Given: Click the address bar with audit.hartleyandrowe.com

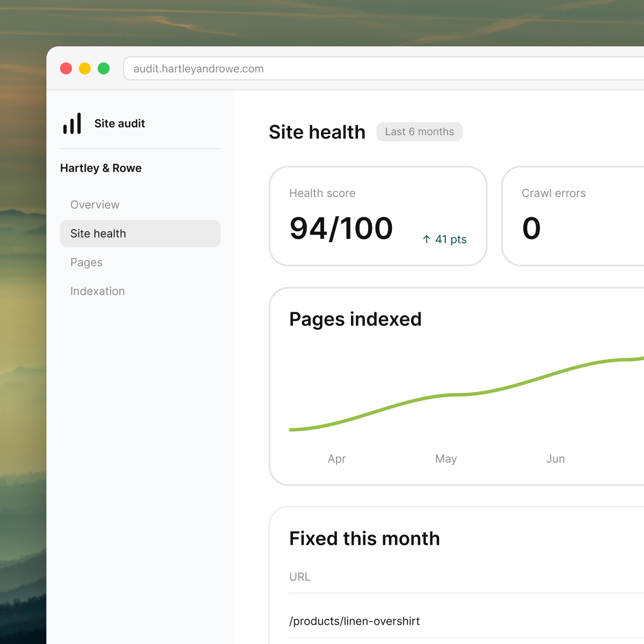Looking at the screenshot, I should (384, 69).
